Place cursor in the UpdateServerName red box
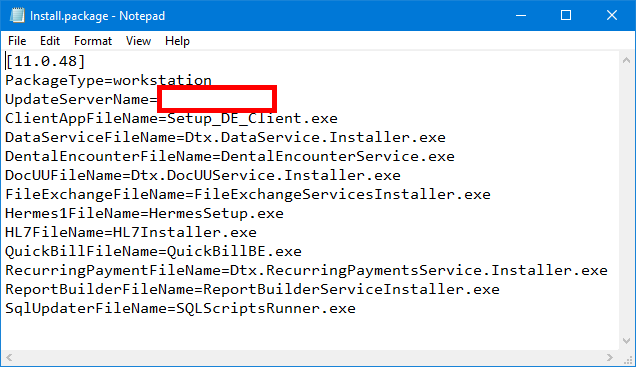Screen dimensions: 636x367 [217, 99]
